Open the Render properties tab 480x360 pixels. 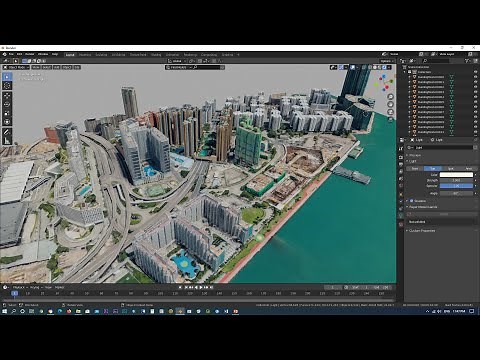pos(401,157)
